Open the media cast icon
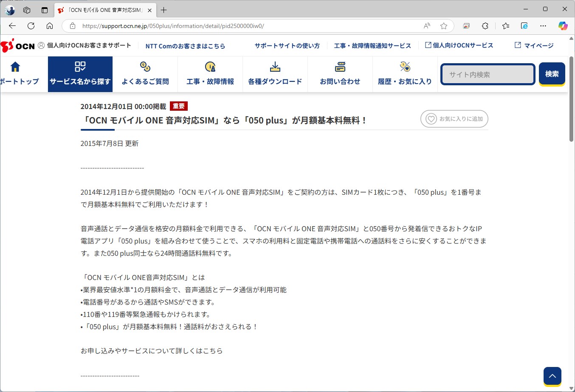This screenshot has height=392, width=575. click(466, 26)
